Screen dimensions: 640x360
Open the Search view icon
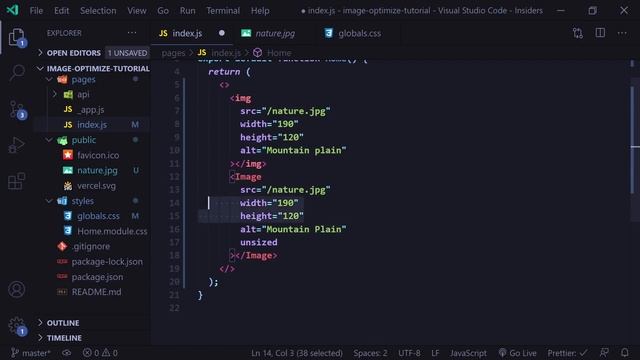[17, 72]
